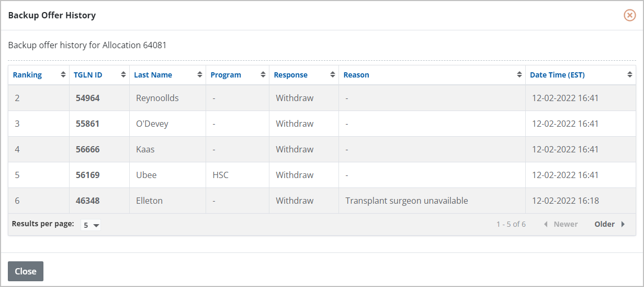Screen dimensions: 644x287
Task: Select the row for Reynoollds
Action: (157, 98)
